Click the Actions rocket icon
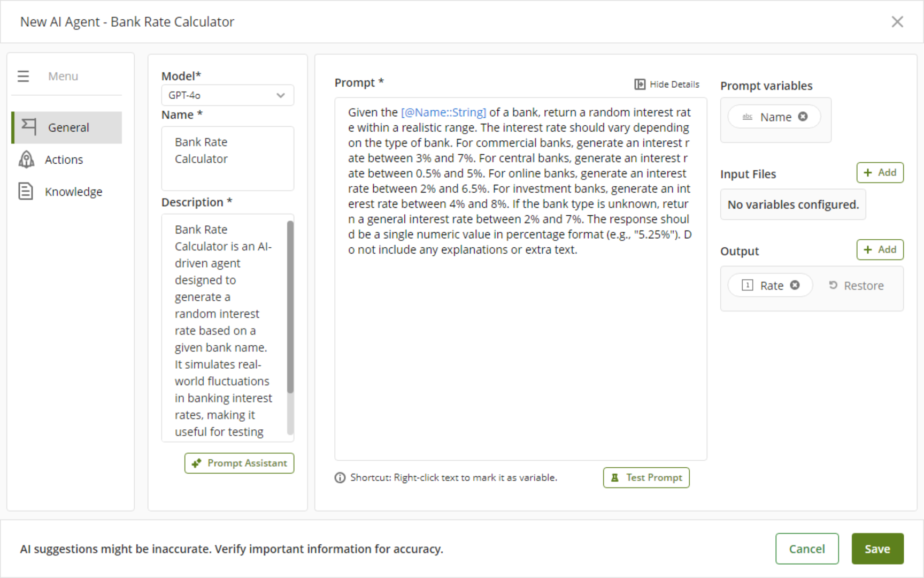This screenshot has width=924, height=578. [26, 159]
